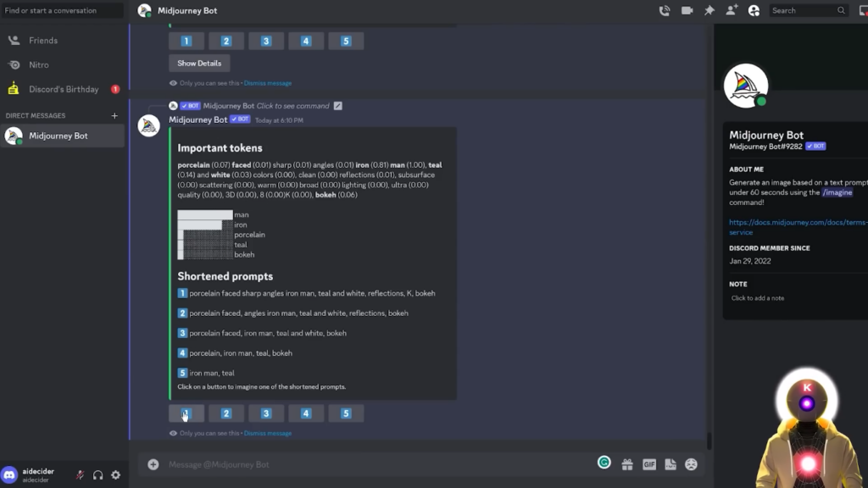Add friends to DM icon
868x488 pixels.
[x=732, y=10]
